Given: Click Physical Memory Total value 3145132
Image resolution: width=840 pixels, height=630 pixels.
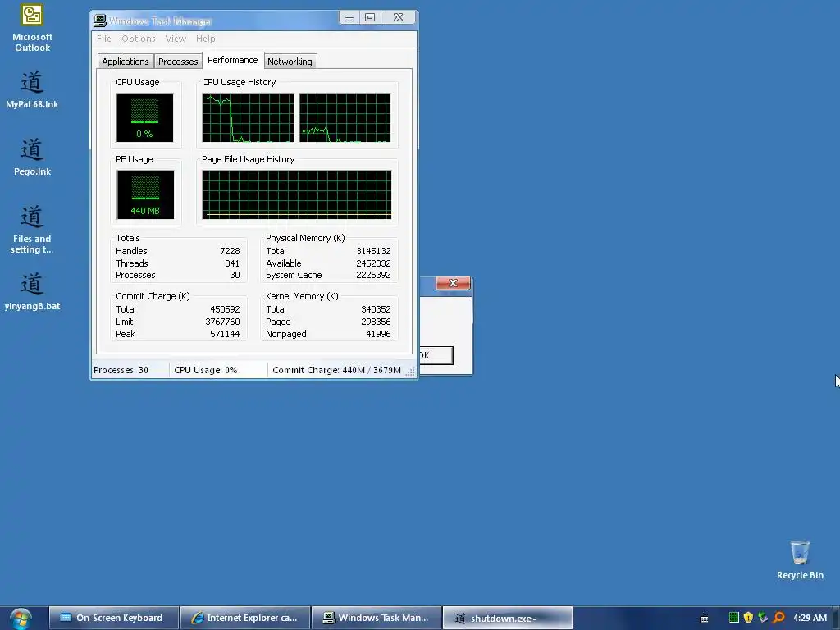Looking at the screenshot, I should tap(373, 251).
